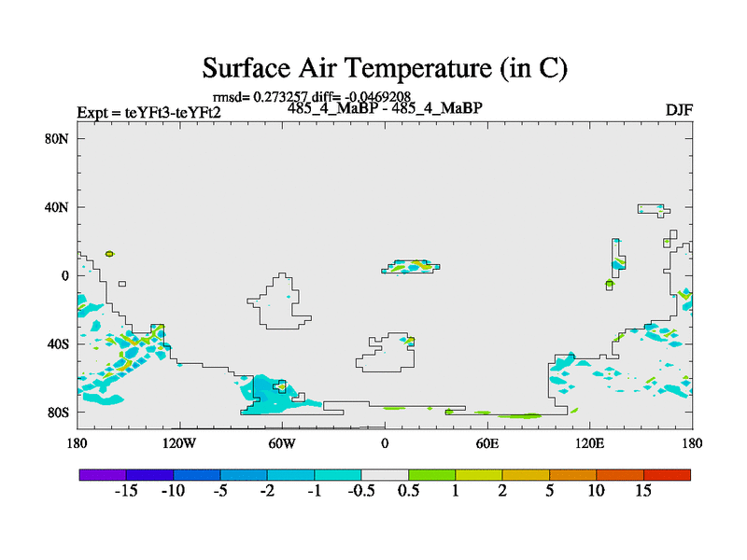Choose the cyan colorbar swatch between -1 and -0.5
The height and width of the screenshot is (560, 747).
338,475
